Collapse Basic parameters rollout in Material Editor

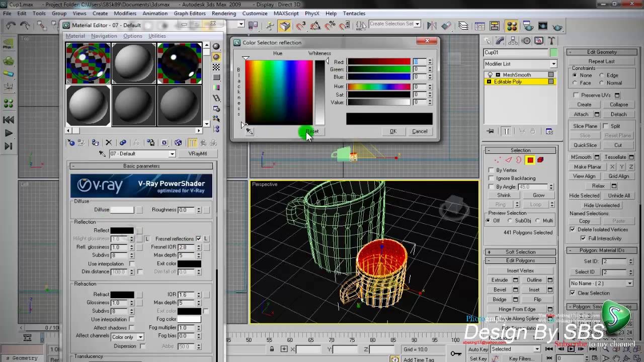tap(141, 166)
